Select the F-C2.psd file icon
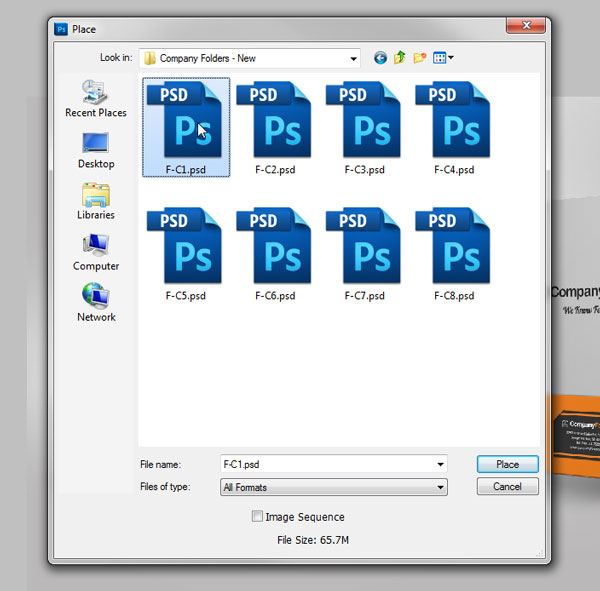This screenshot has height=591, width=600. [274, 119]
